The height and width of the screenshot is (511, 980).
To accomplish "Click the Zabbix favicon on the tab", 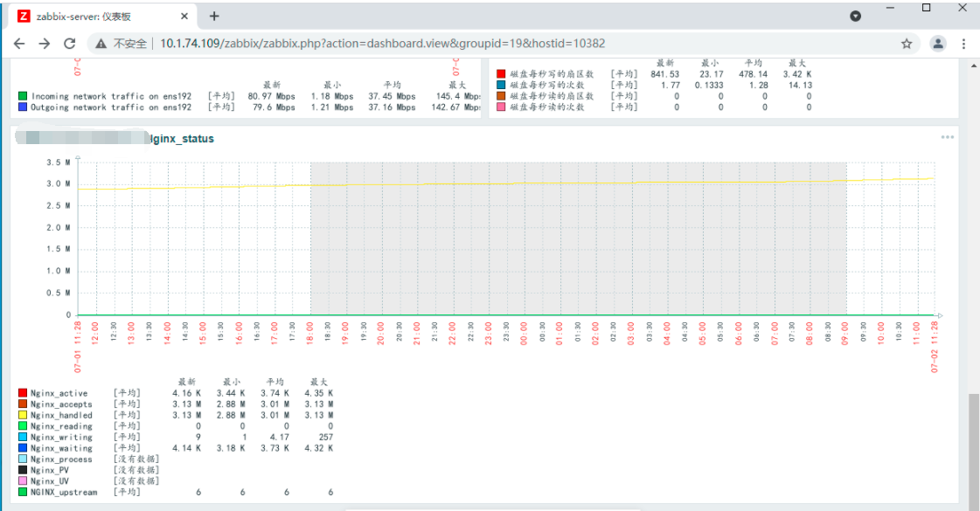I will click(x=23, y=17).
